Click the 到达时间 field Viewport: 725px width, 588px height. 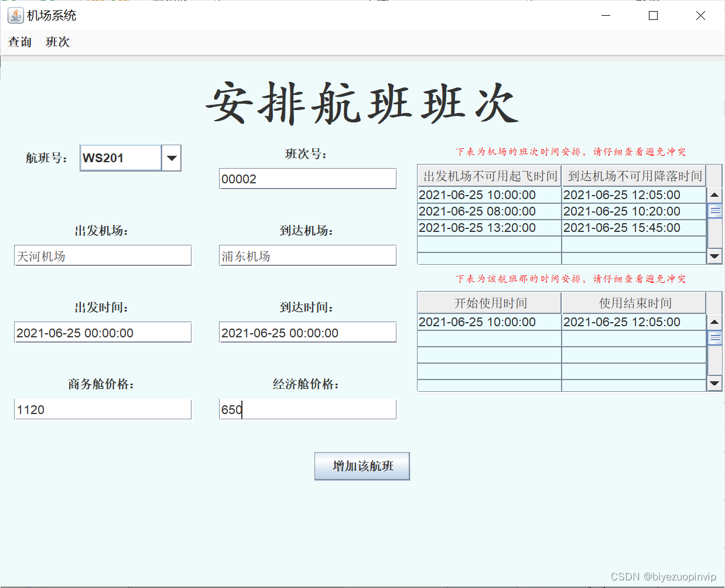[307, 332]
